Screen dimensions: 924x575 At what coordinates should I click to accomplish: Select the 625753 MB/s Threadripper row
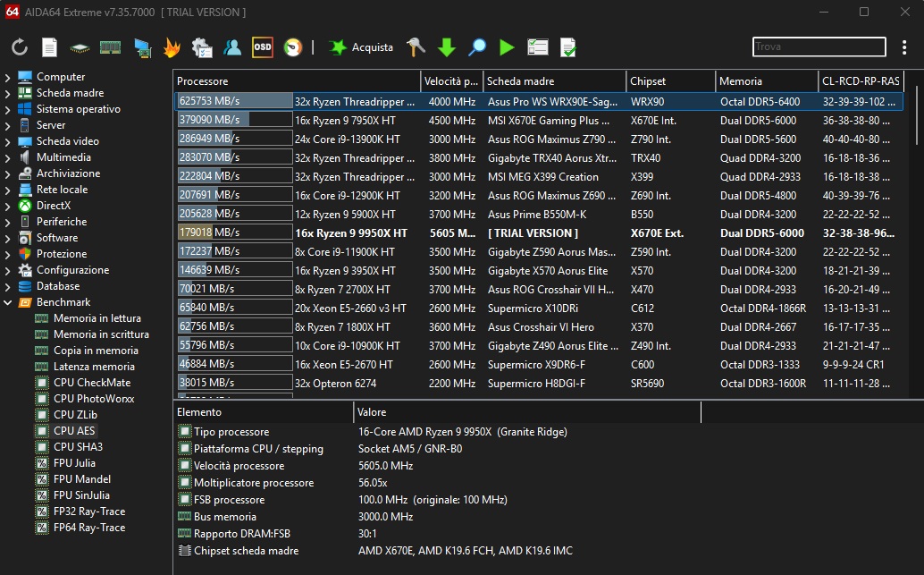coord(539,101)
